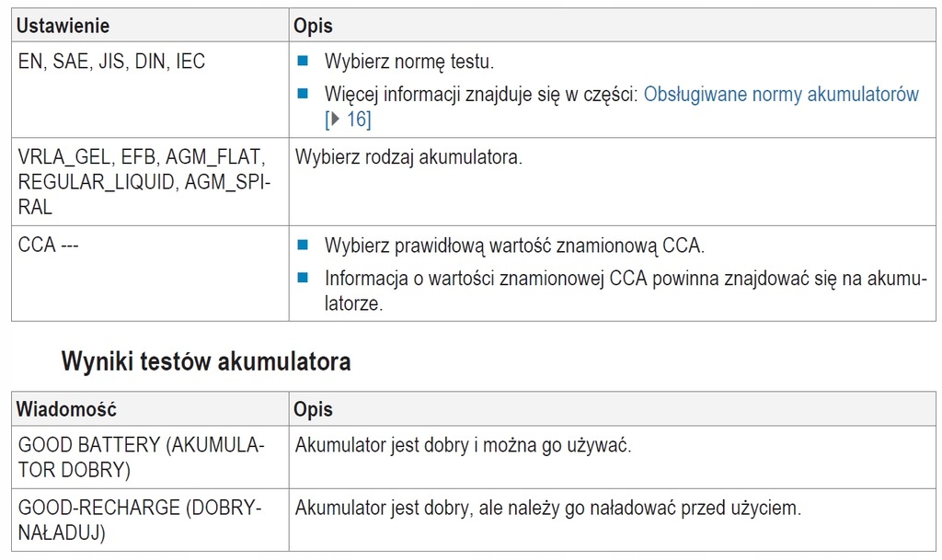Select the CCA --- setting cell
The image size is (942, 560).
49,246
